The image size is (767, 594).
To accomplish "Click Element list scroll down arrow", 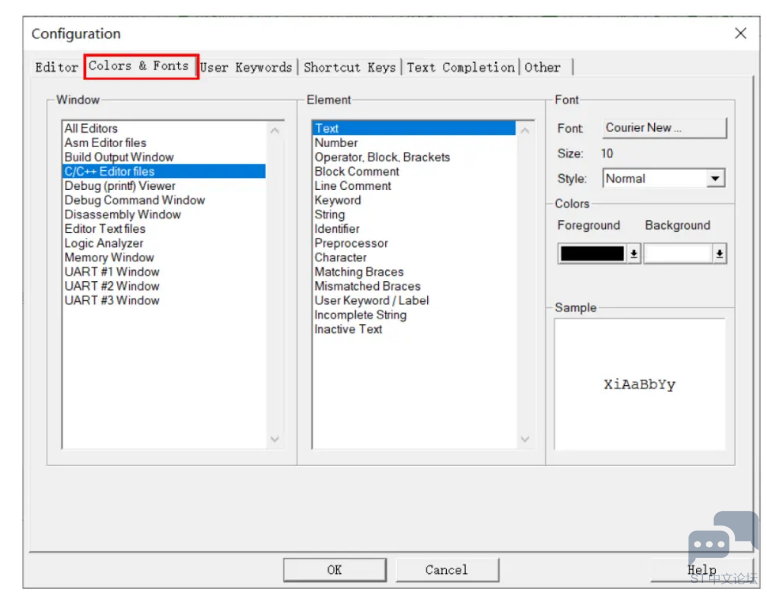I will [x=525, y=439].
